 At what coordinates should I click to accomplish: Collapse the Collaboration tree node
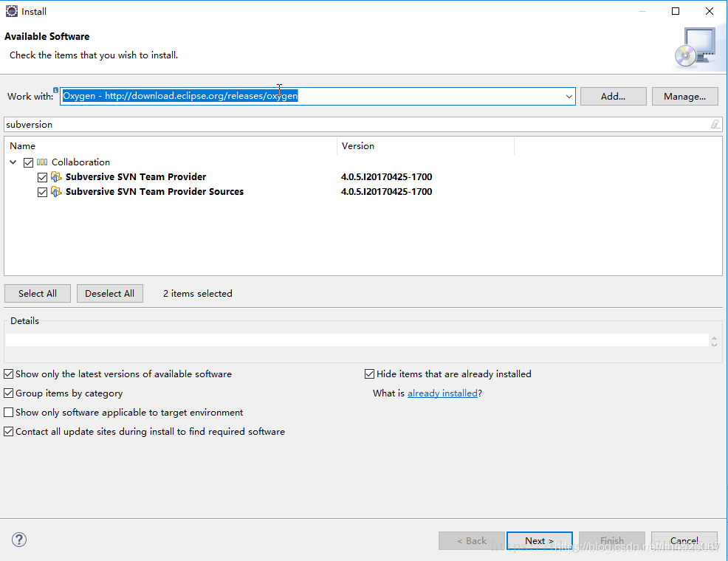(x=13, y=162)
